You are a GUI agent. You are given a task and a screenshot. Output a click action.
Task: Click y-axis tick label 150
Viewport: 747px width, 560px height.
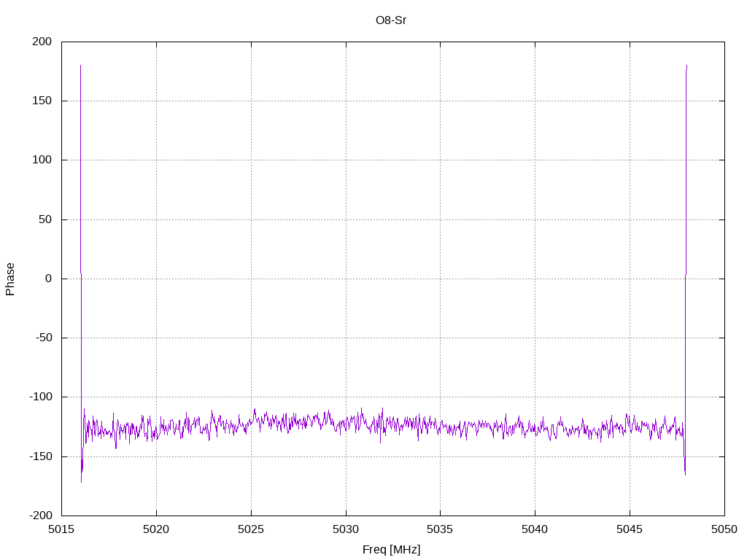pyautogui.click(x=42, y=101)
